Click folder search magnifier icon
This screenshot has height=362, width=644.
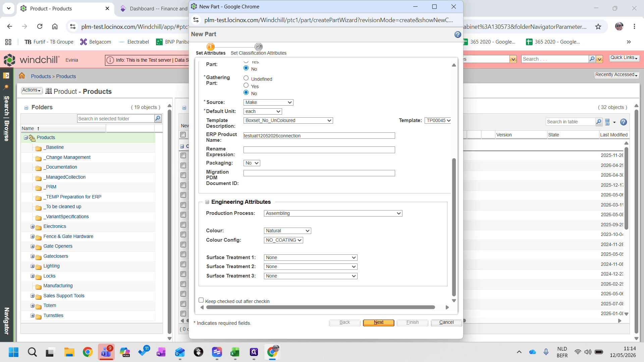tap(158, 118)
